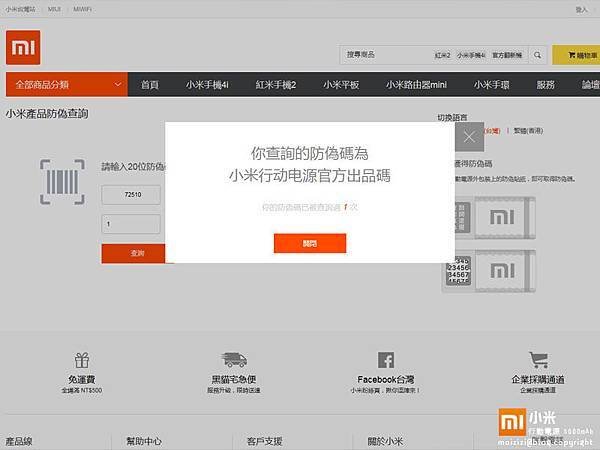Open the 服務 menu item

546,85
